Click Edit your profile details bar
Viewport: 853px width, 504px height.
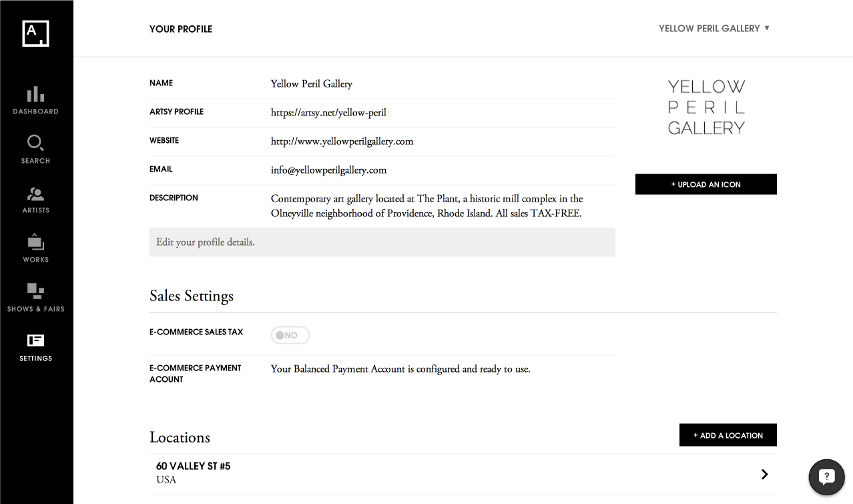click(382, 242)
